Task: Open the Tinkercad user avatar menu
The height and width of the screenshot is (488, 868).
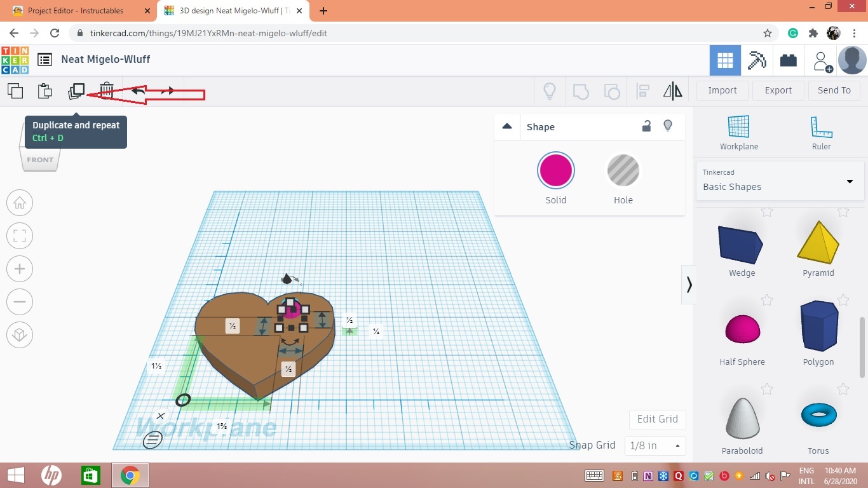Action: pyautogui.click(x=852, y=60)
